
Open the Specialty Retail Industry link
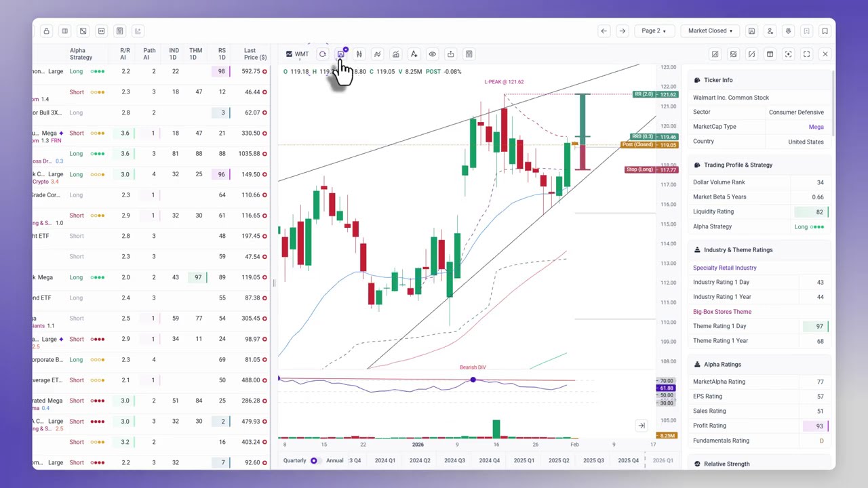725,268
